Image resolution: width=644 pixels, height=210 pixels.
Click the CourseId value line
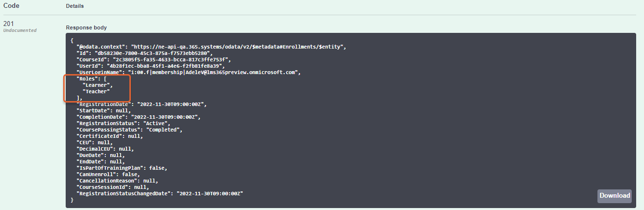click(x=153, y=59)
